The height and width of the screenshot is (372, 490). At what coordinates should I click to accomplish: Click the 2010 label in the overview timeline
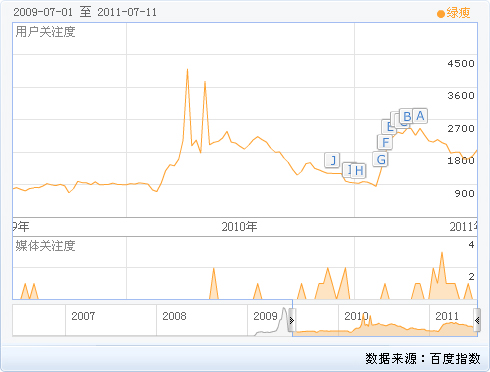click(x=356, y=316)
